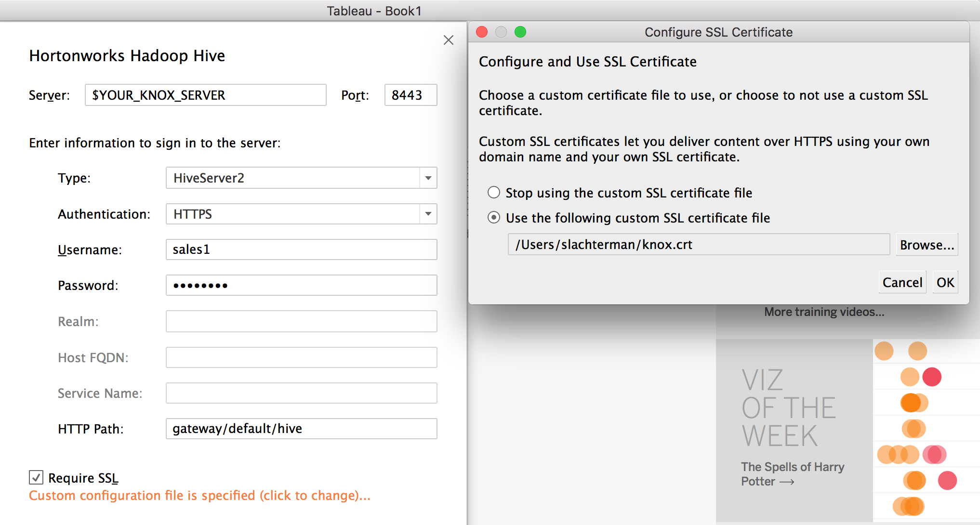980x525 pixels.
Task: Select Use the following custom SSL certificate
Action: [x=494, y=218]
